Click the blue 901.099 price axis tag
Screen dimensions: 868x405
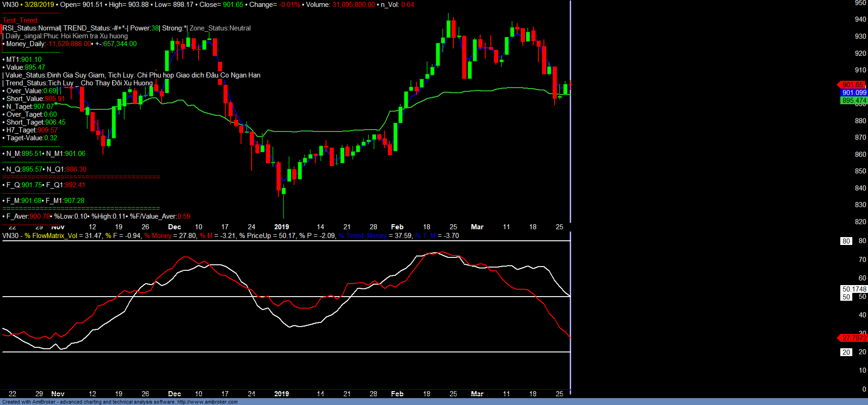pyautogui.click(x=854, y=93)
